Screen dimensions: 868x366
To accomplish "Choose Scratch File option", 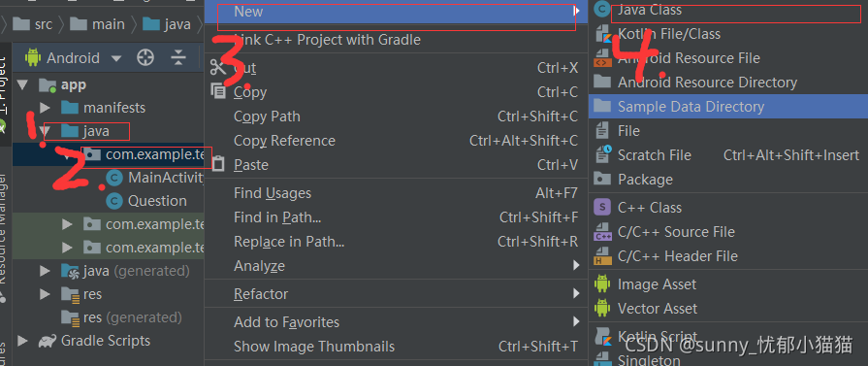I will coord(728,155).
